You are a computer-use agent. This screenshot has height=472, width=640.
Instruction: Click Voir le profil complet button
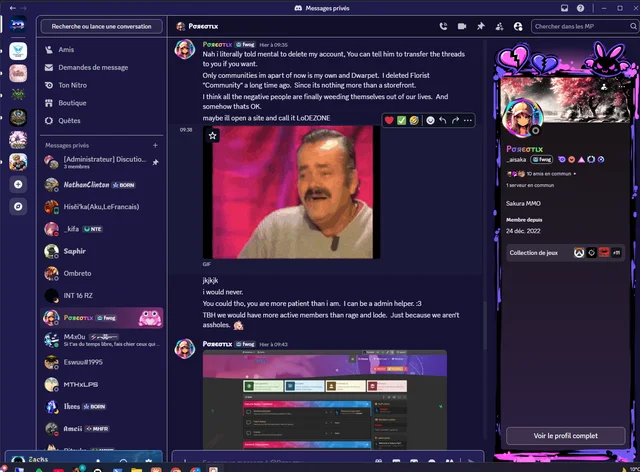tap(565, 436)
